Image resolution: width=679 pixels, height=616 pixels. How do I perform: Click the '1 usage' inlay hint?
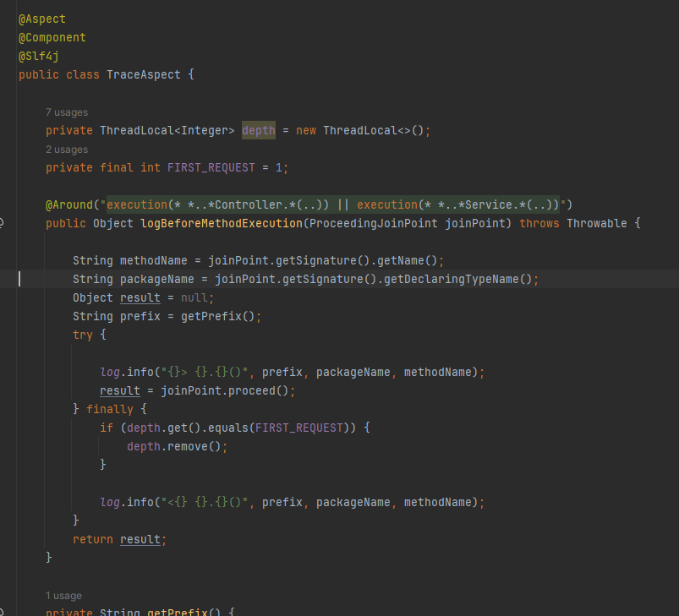(63, 596)
